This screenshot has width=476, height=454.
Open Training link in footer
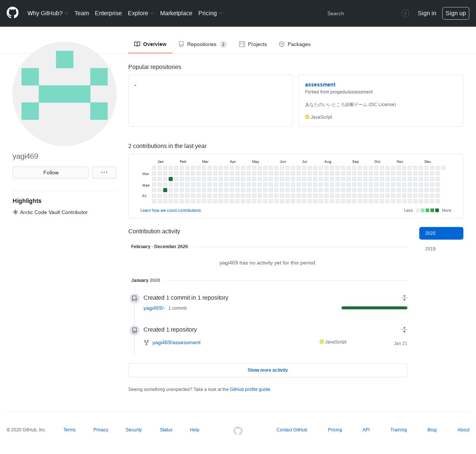(399, 430)
